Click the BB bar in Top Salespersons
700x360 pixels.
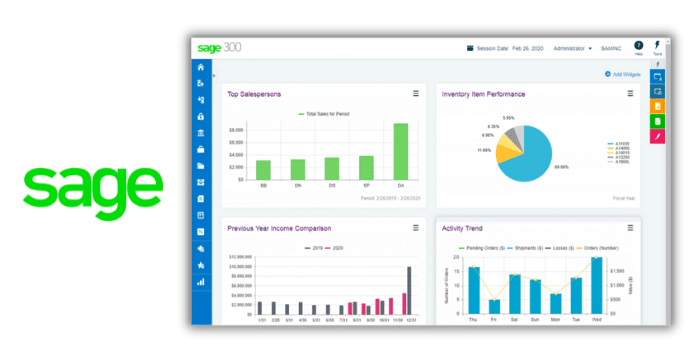tap(263, 170)
